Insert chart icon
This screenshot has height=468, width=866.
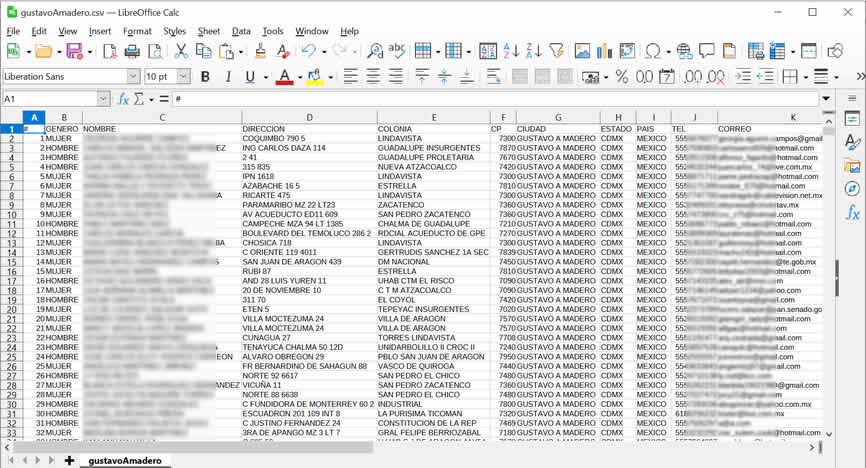(x=605, y=51)
